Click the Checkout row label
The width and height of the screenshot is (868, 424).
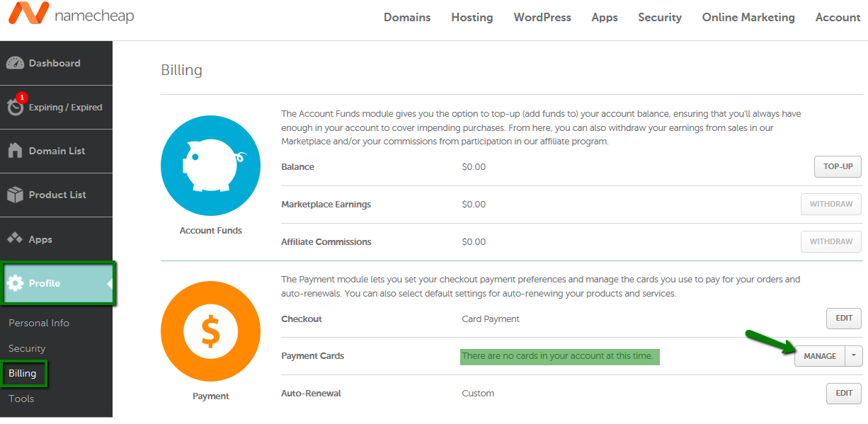[302, 319]
